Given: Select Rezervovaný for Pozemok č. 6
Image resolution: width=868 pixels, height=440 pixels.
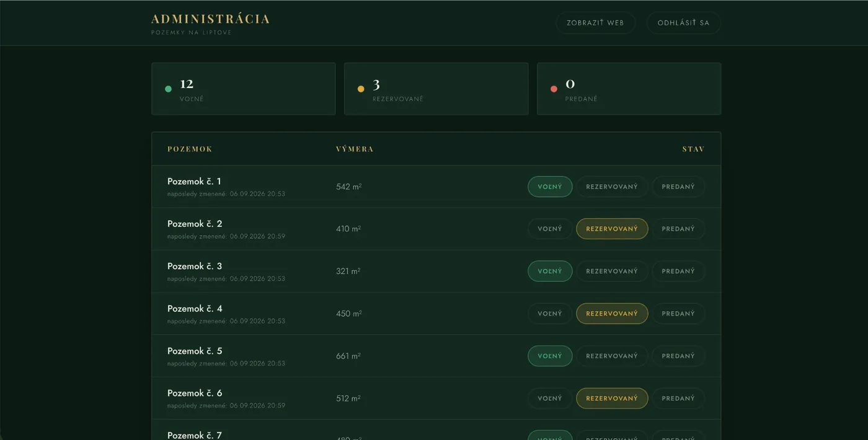Looking at the screenshot, I should click(x=612, y=398).
